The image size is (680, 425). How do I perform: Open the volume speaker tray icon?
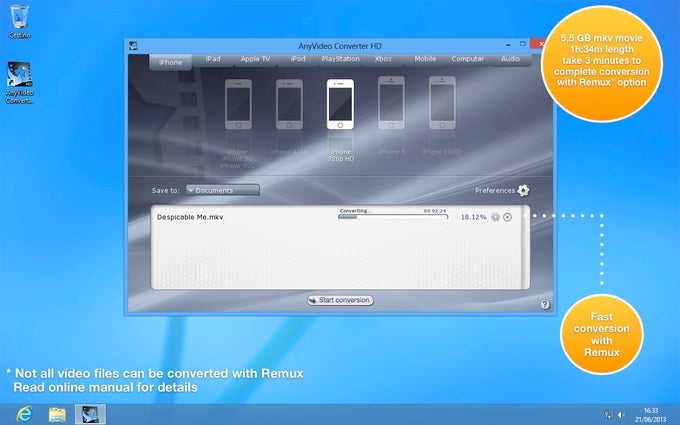pos(621,415)
